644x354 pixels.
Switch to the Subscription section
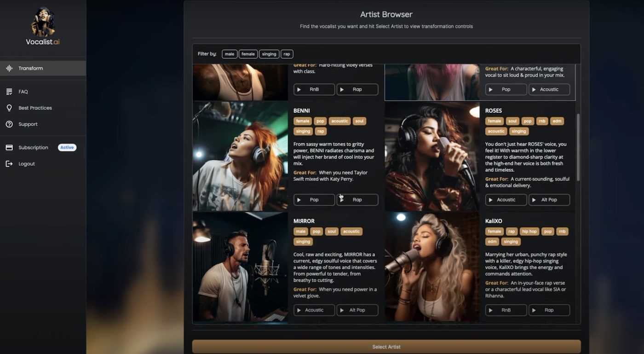pyautogui.click(x=33, y=147)
